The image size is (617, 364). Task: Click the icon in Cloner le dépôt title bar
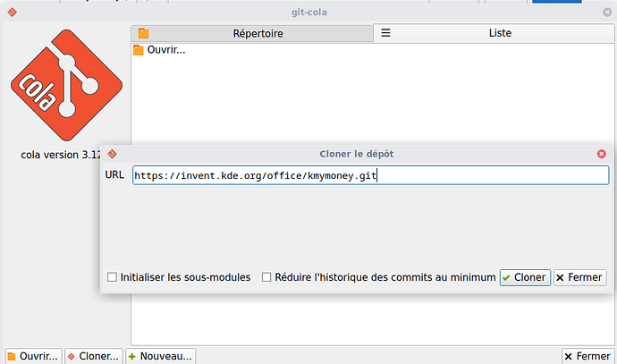pyautogui.click(x=112, y=154)
